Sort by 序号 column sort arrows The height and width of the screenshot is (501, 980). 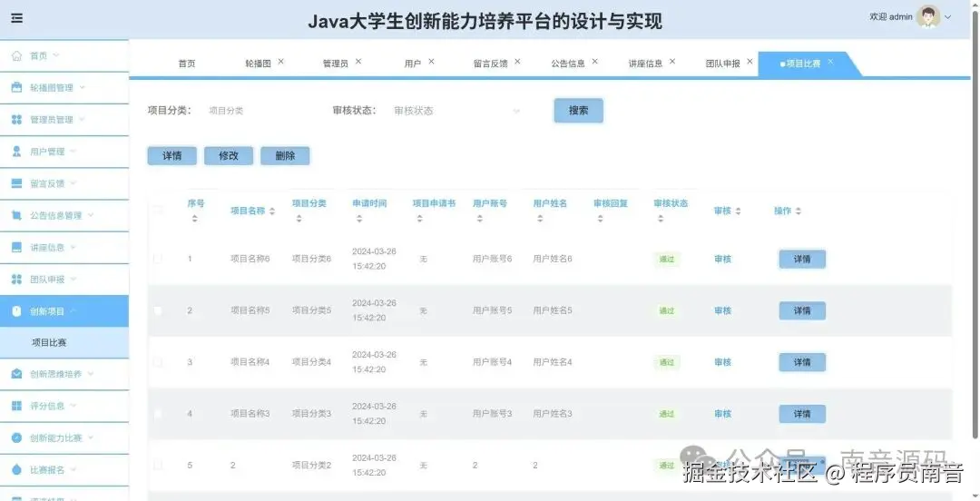pyautogui.click(x=194, y=219)
